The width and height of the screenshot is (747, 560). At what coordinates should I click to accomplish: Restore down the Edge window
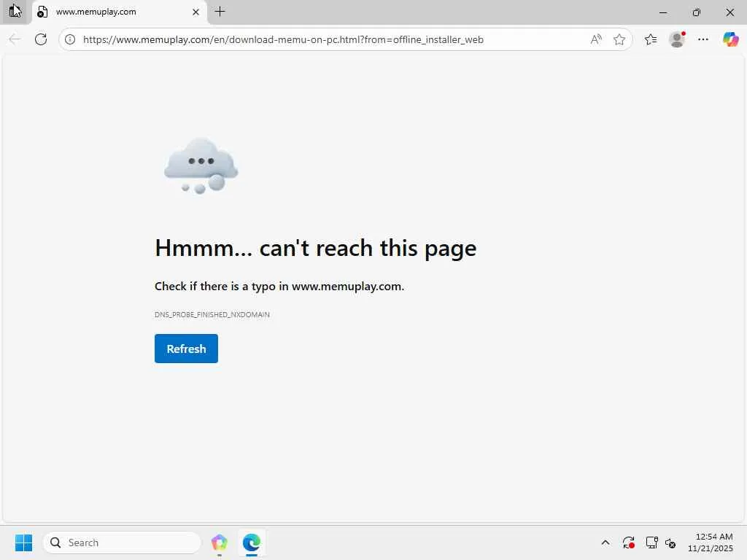coord(697,12)
